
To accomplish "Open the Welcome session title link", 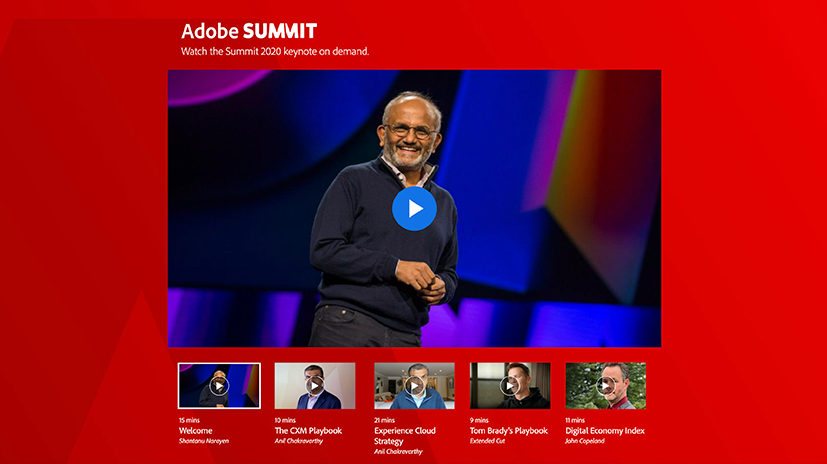I will 196,431.
